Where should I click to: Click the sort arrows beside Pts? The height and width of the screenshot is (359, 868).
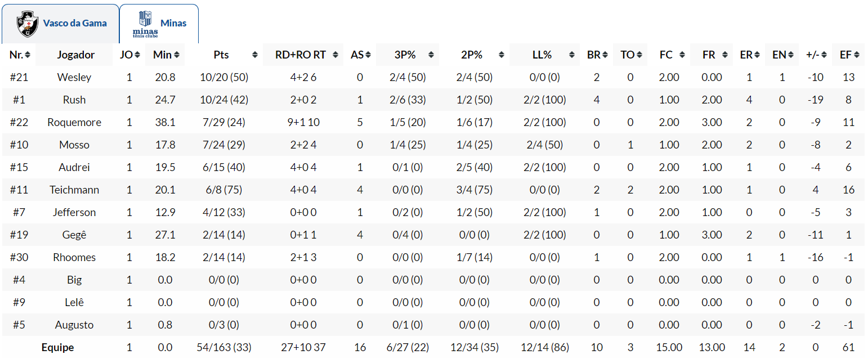point(255,55)
